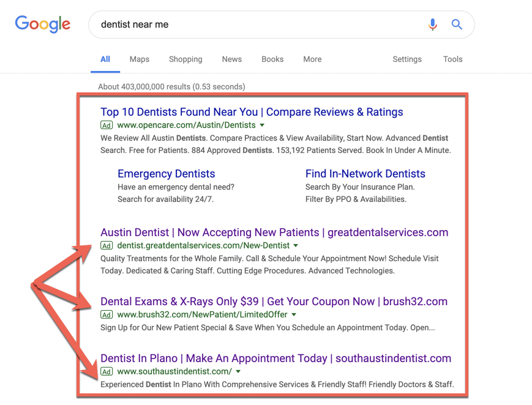Screen dimensions: 532x405
Task: Click the voice search microphone icon
Action: click(433, 24)
